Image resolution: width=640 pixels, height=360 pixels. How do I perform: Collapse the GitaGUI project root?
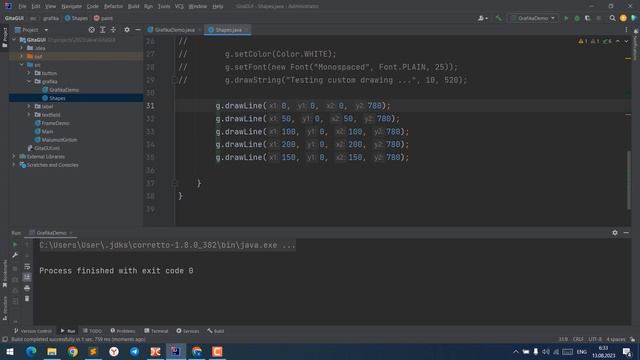(x=14, y=40)
